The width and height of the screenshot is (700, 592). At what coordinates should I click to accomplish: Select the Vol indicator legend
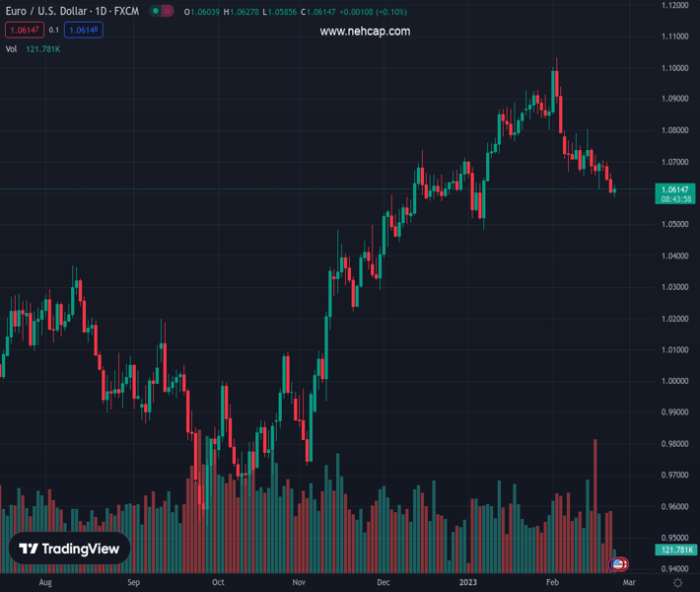(x=12, y=48)
